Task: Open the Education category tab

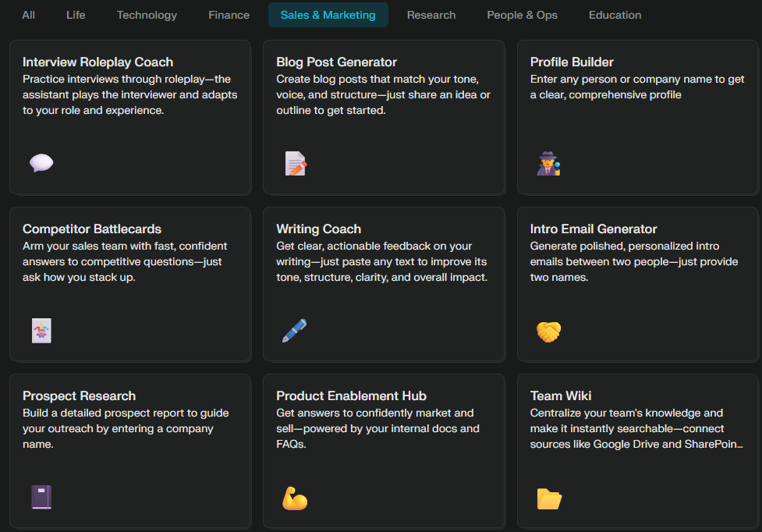Action: 615,15
